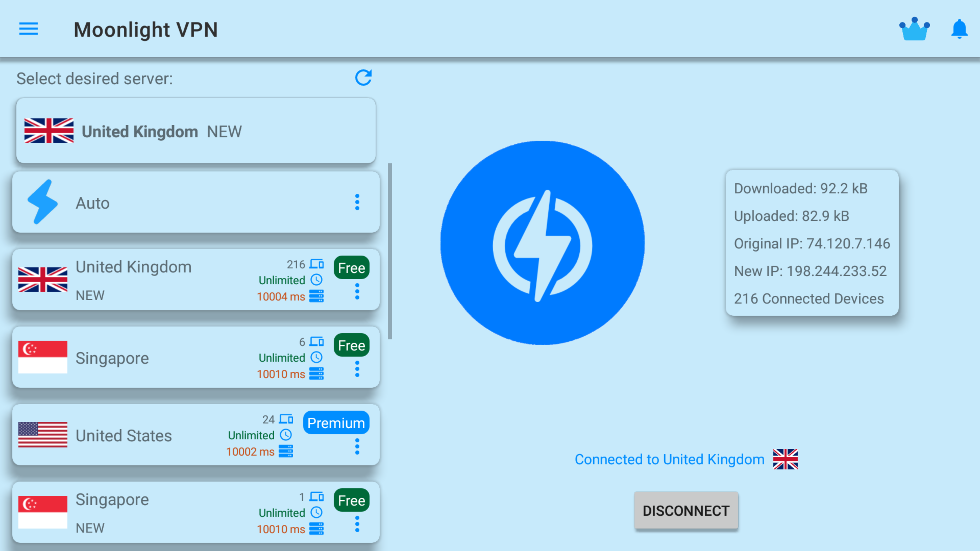Click server latency icon beside 10004 ms
The image size is (980, 551).
tap(316, 296)
